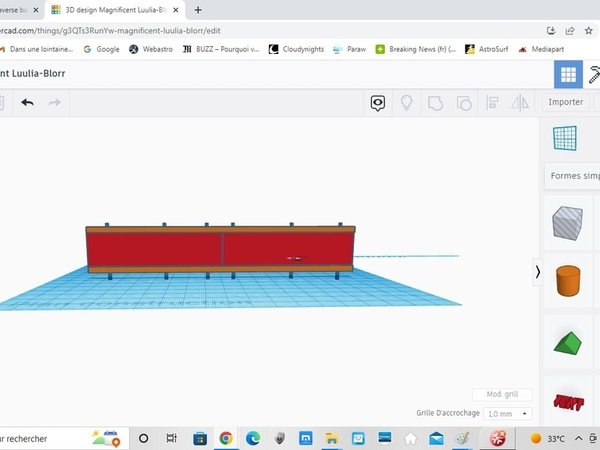
Task: Toggle show-all lightbulb visibility icon
Action: pos(407,102)
